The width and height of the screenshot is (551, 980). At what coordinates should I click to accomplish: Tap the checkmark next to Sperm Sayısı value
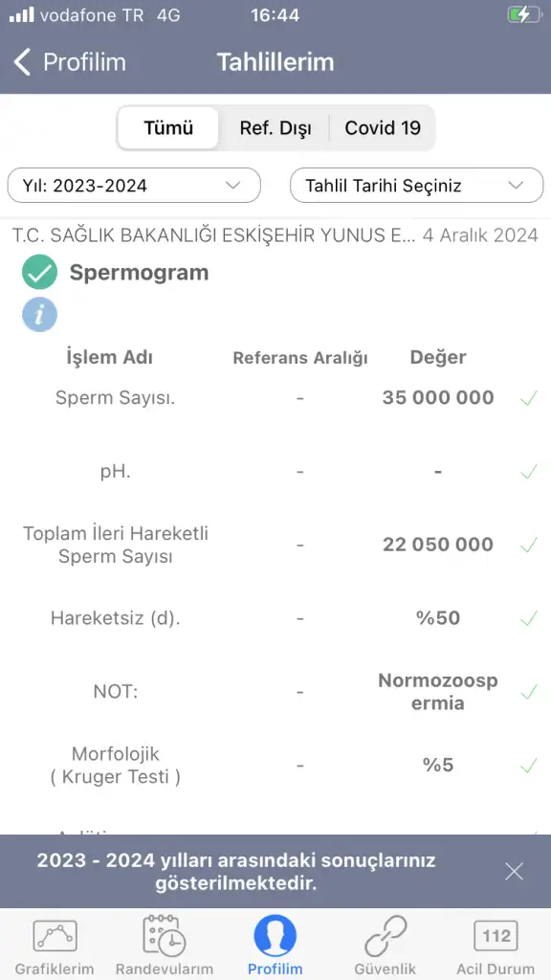528,398
